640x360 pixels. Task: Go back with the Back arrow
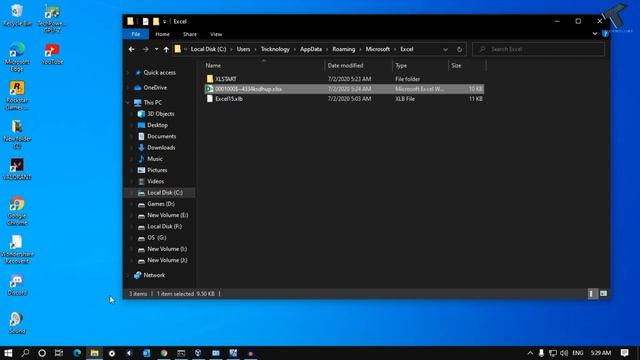(131, 49)
